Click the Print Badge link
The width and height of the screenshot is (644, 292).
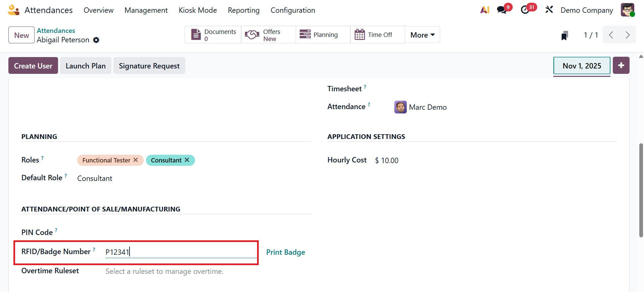[285, 252]
